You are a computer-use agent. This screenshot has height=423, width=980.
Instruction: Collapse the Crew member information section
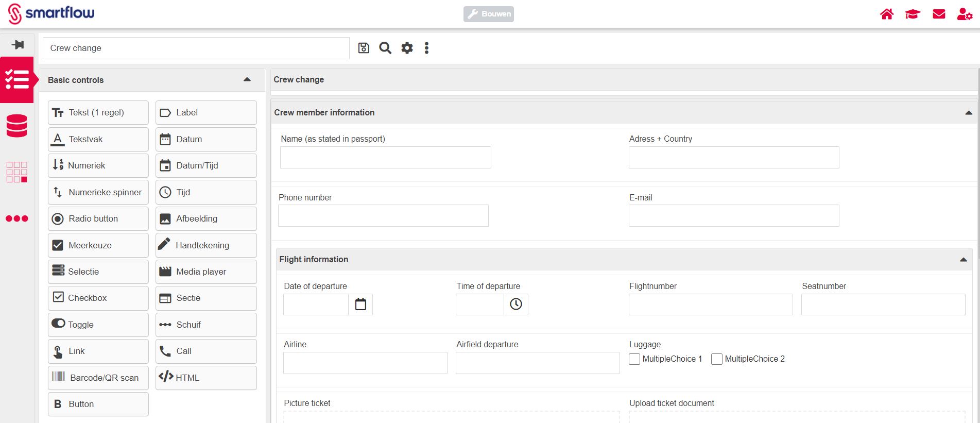[x=969, y=113]
